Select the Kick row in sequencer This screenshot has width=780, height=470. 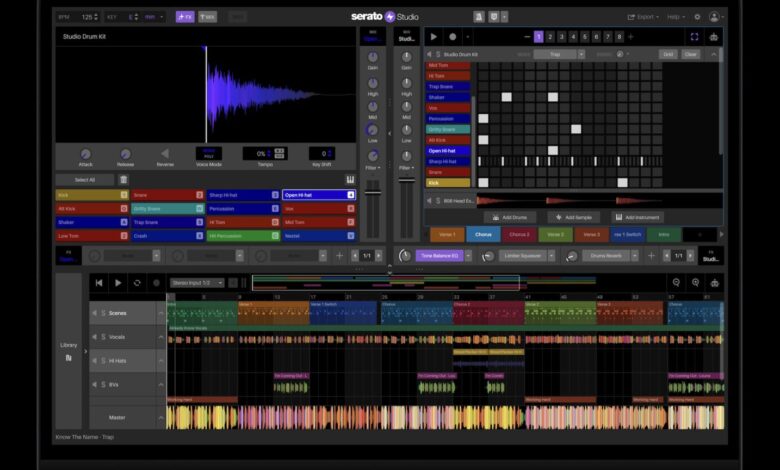pyautogui.click(x=448, y=183)
